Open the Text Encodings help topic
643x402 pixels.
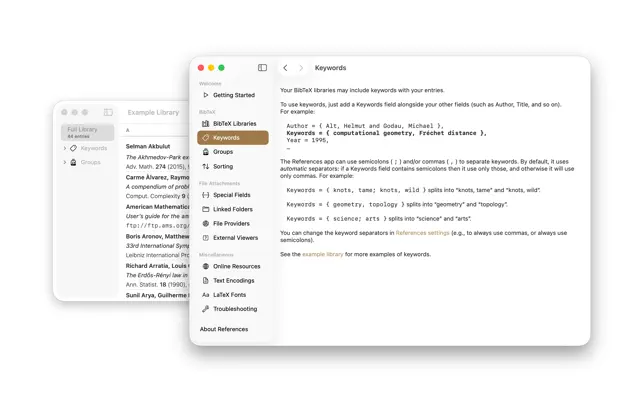click(x=233, y=281)
